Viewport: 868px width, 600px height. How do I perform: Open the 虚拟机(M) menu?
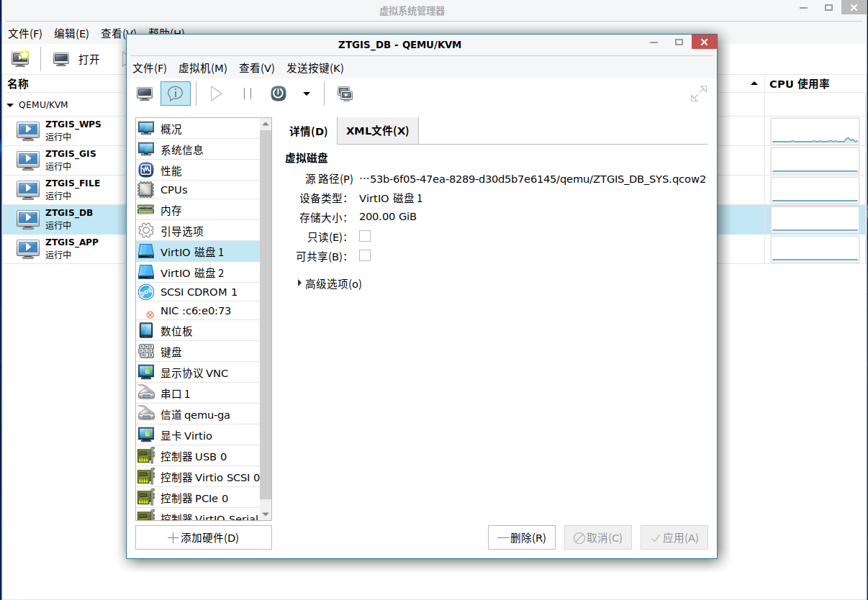(x=202, y=68)
